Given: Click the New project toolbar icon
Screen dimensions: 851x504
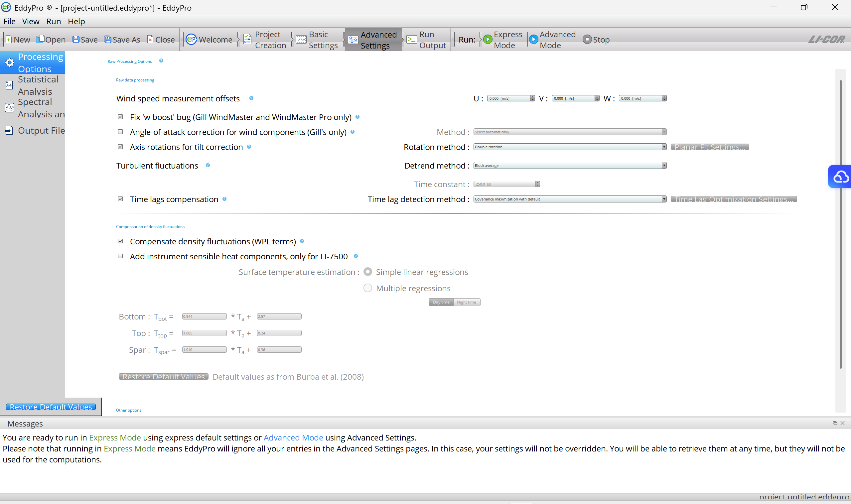Looking at the screenshot, I should (x=9, y=40).
